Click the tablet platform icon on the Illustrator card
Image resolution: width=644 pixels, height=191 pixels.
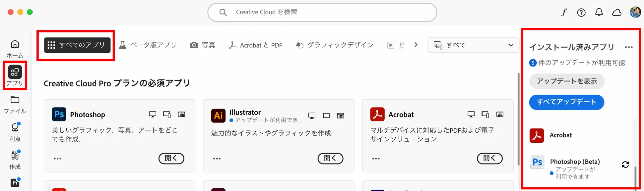pyautogui.click(x=326, y=116)
